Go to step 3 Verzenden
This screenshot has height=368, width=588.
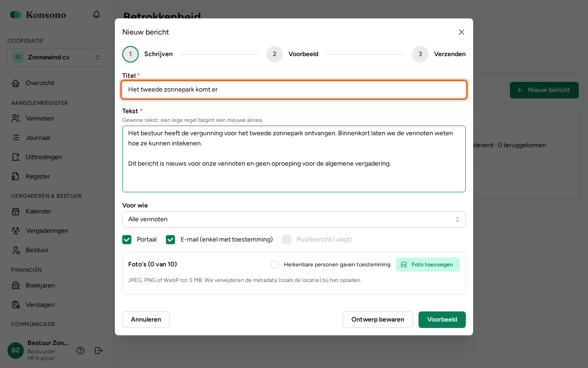439,54
